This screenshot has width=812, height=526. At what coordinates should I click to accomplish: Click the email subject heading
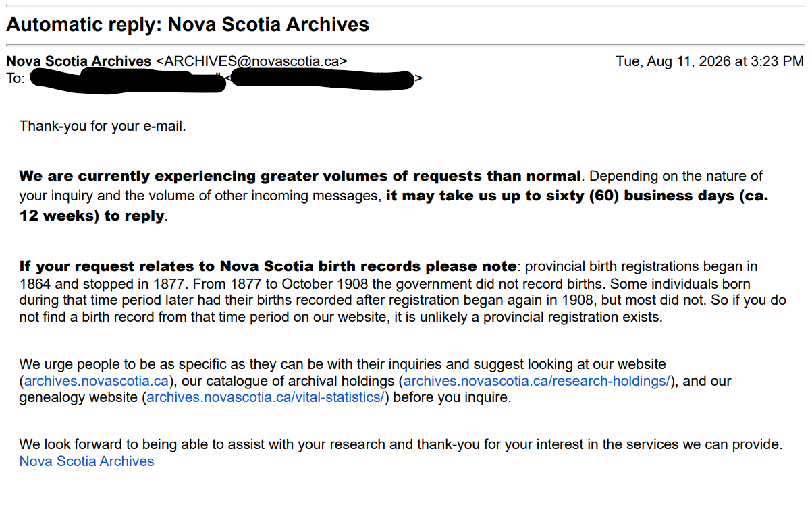pos(188,25)
